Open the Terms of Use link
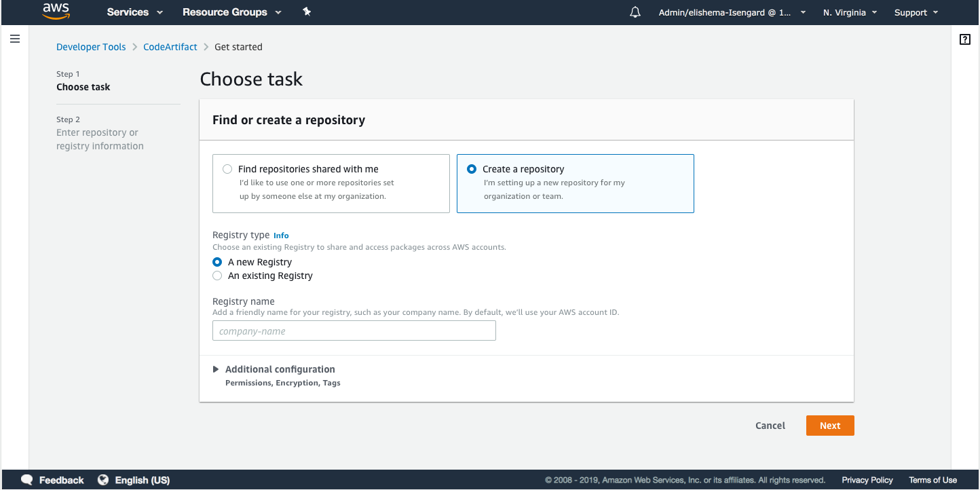Image resolution: width=980 pixels, height=490 pixels. (x=932, y=480)
